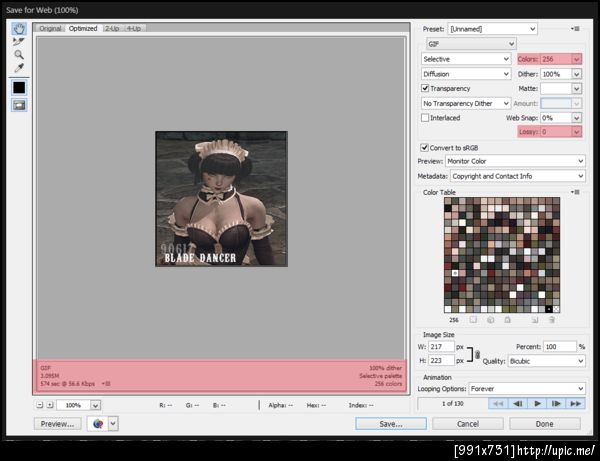Toggle the constrain proportions link icon
This screenshot has width=600, height=461.
click(477, 355)
